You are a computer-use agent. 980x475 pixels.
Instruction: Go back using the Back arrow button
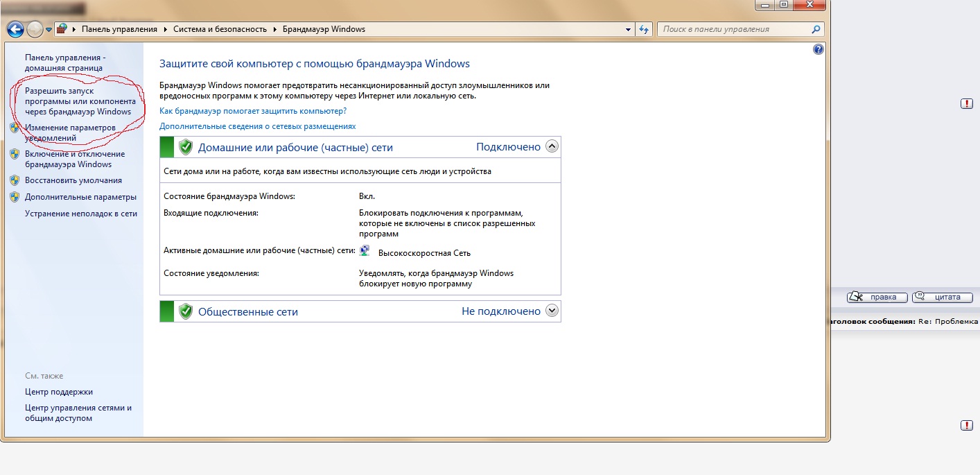[15, 30]
